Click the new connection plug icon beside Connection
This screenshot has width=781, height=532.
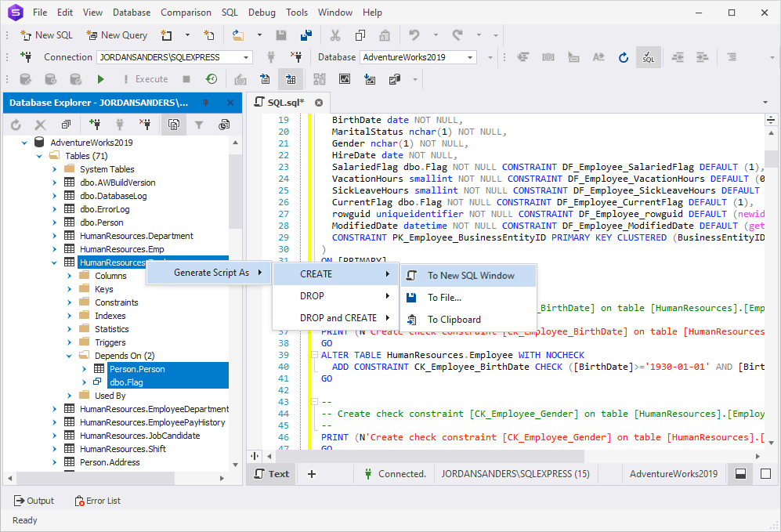[x=26, y=57]
